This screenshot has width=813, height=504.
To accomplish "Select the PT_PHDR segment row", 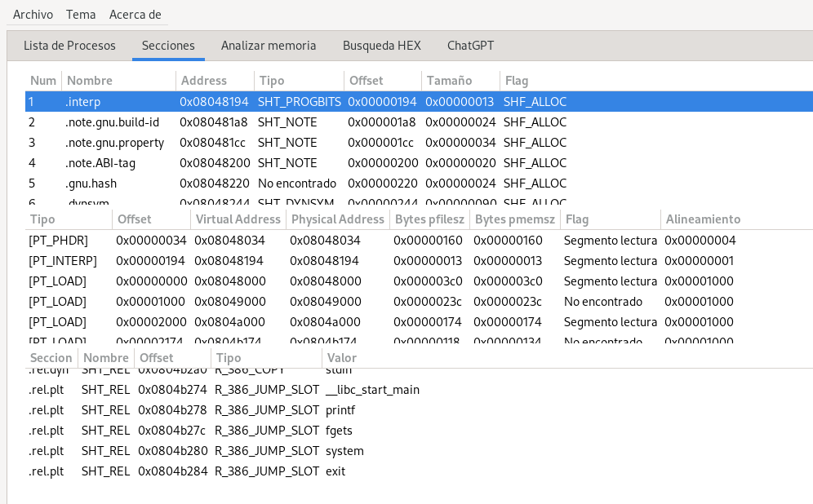I will (59, 241).
